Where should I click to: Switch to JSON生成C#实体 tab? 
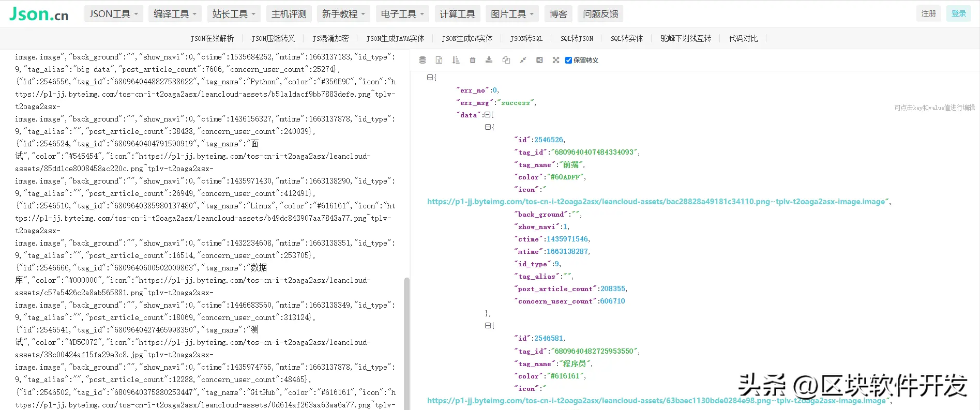click(x=467, y=38)
